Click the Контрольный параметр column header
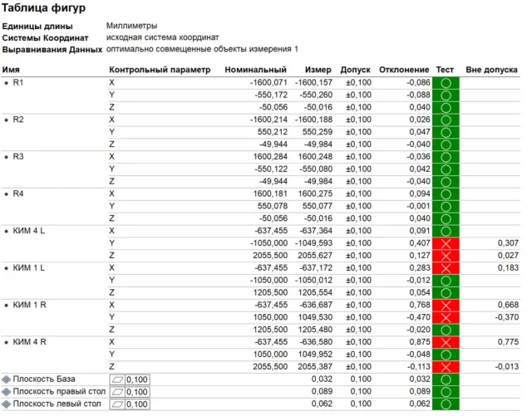Viewport: 532px width, 416px height. coord(160,70)
